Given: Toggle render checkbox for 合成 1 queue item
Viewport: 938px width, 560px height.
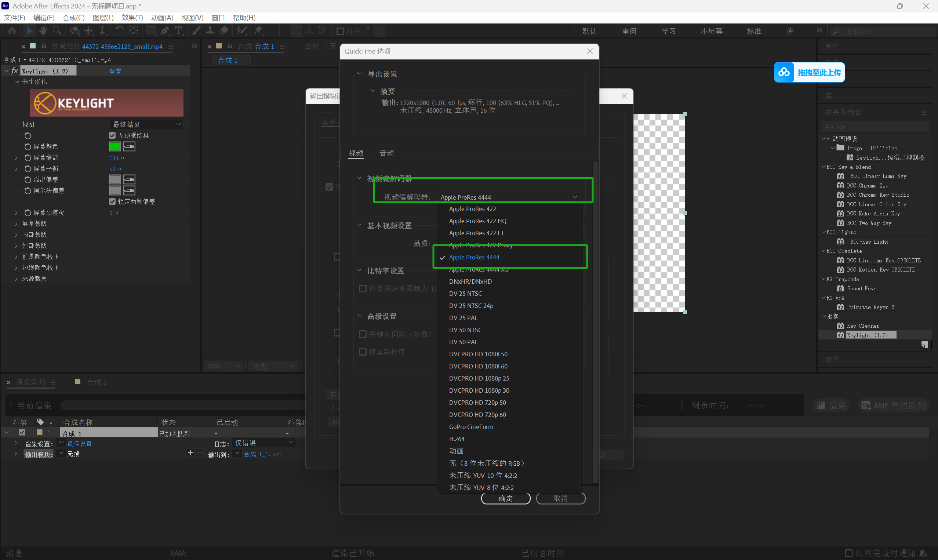Looking at the screenshot, I should click(22, 432).
